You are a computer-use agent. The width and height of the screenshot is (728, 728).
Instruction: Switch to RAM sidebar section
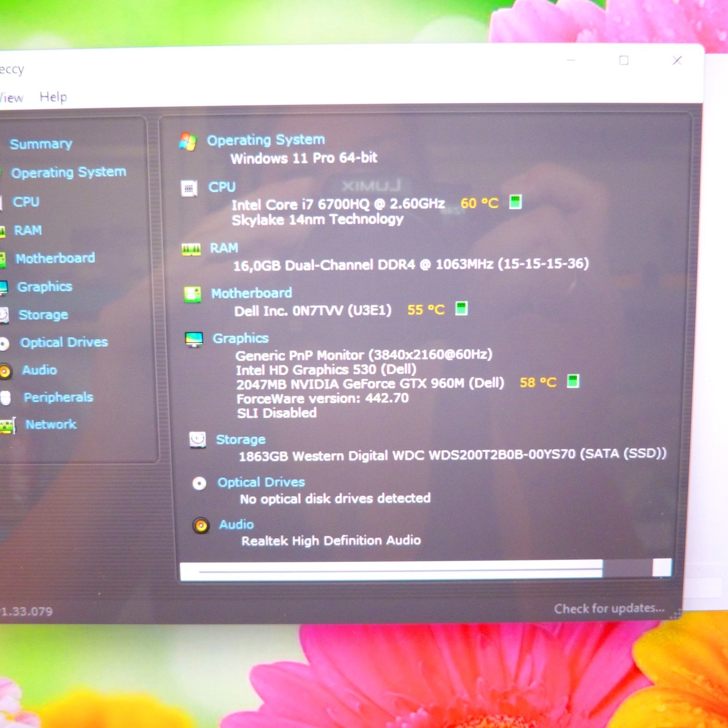pyautogui.click(x=28, y=230)
